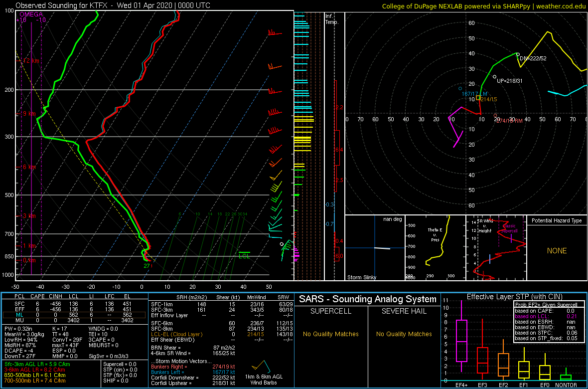The width and height of the screenshot is (588, 389).
Task: Click No Quality Matches under SEVERE HAIL
Action: 404,334
